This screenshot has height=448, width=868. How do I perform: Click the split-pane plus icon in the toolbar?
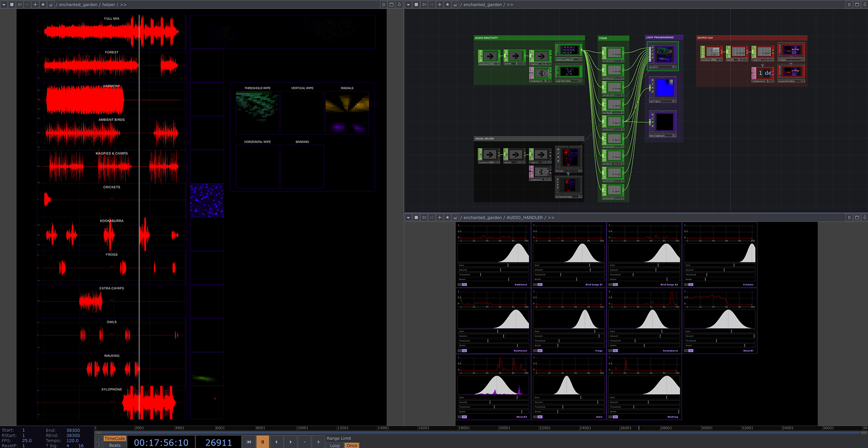(x=35, y=5)
